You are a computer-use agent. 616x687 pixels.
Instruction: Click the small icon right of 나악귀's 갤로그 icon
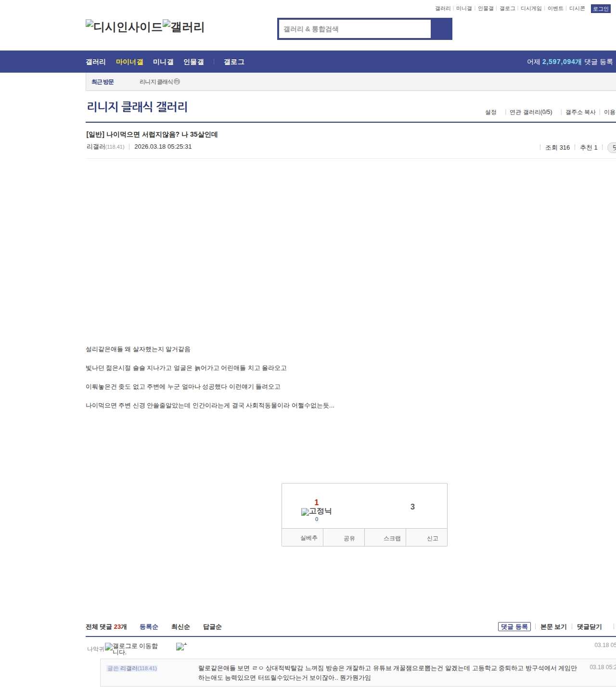click(181, 647)
